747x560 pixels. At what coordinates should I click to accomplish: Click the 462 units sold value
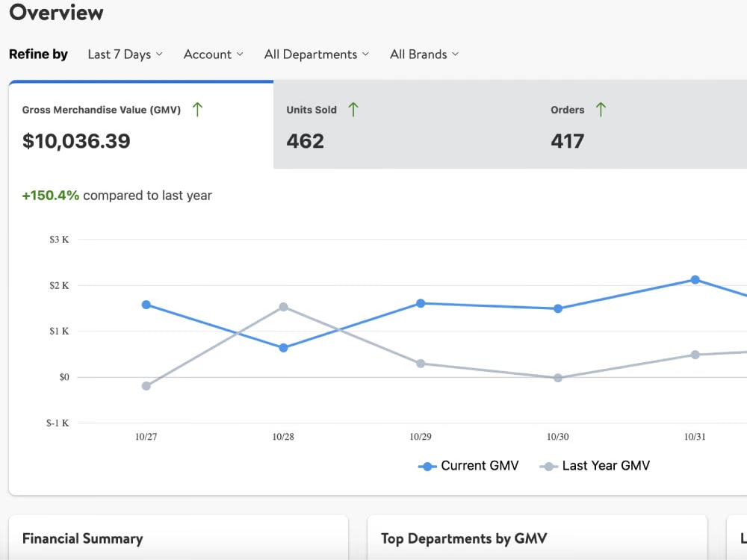pyautogui.click(x=305, y=141)
